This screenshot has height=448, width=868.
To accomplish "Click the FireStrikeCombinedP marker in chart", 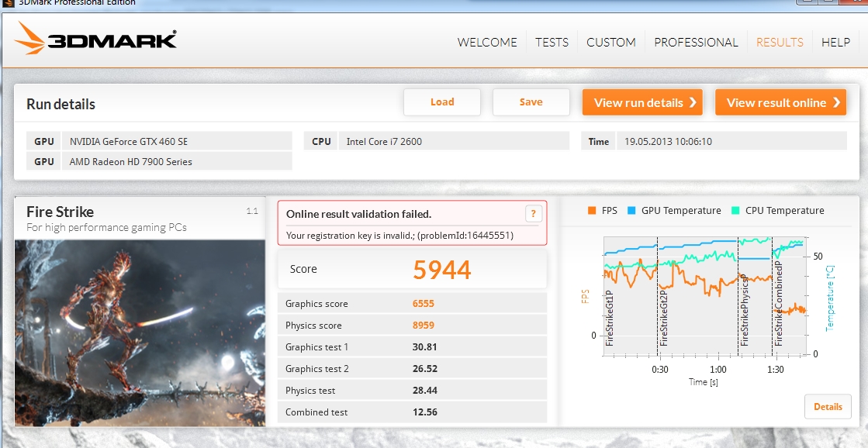I will pos(778,304).
